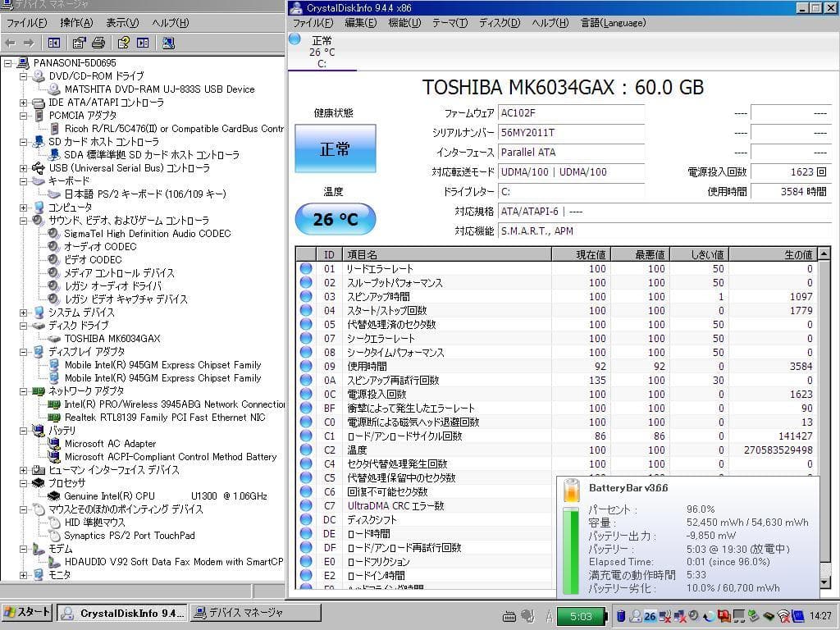Click the 26 °C temperature button
840x630 pixels.
pos(336,219)
